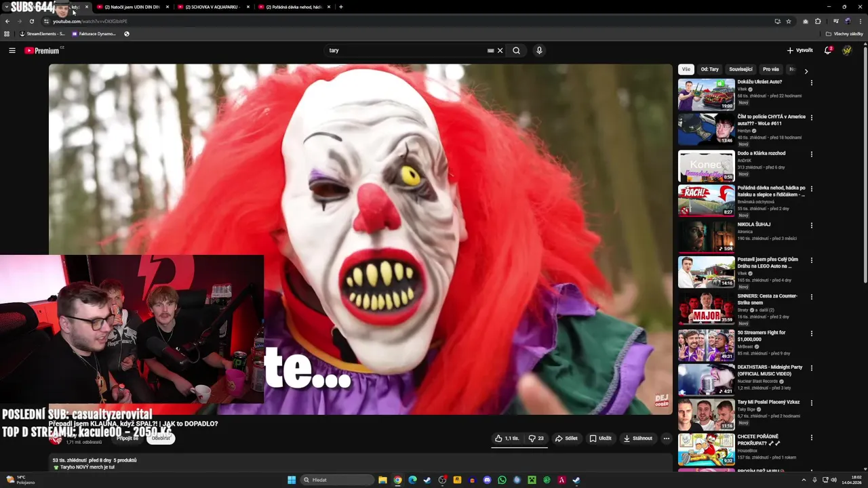This screenshot has width=868, height=488.
Task: Open options for Postavil jsem přes Celý Dům
Action: tap(812, 260)
